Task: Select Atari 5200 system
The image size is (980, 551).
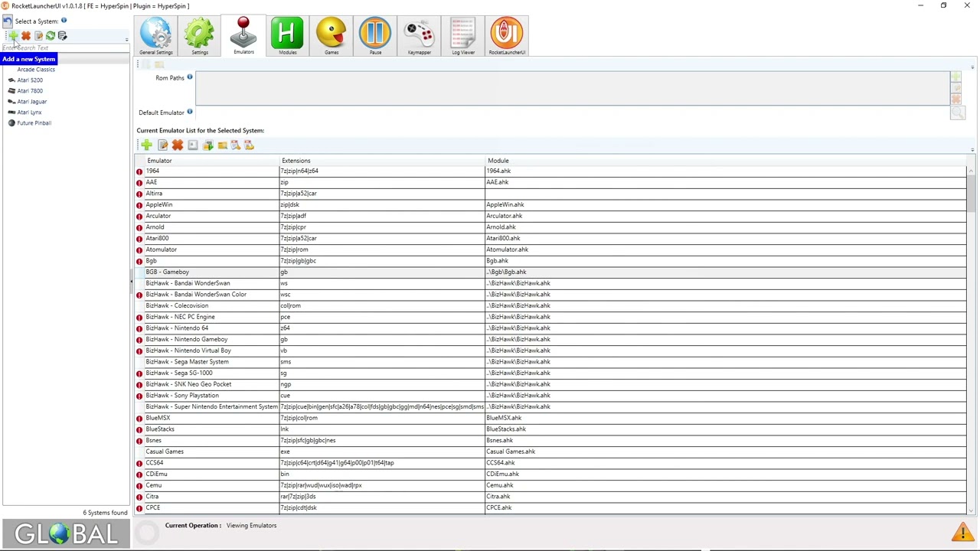Action: point(30,80)
